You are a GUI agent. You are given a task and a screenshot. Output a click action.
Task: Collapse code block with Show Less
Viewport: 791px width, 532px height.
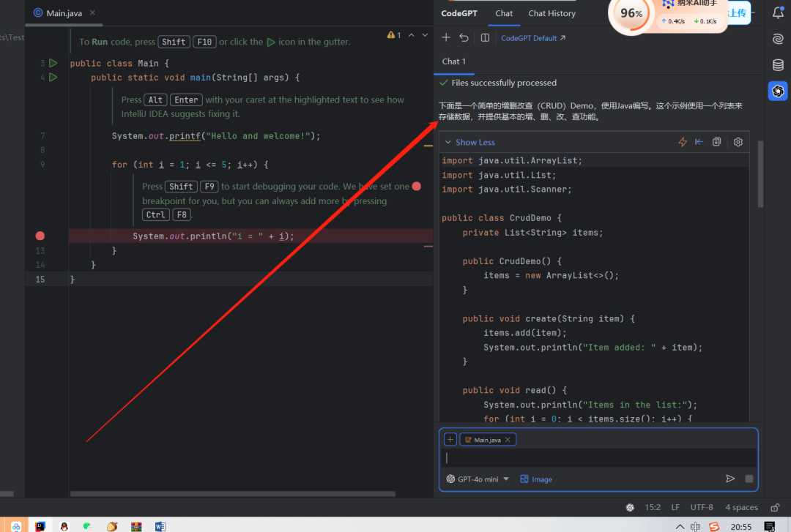(469, 142)
